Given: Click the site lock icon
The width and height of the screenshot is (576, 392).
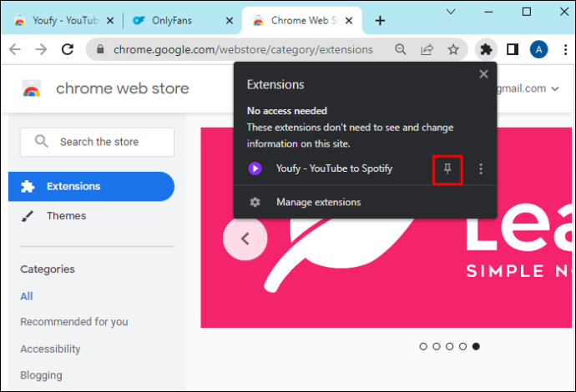Looking at the screenshot, I should click(x=100, y=49).
